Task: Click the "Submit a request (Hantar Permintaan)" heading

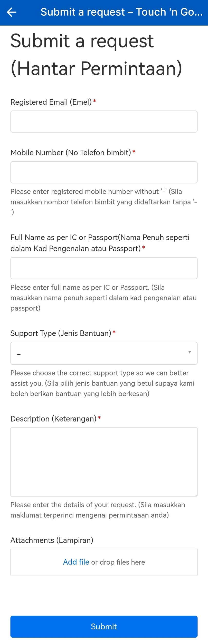Action: pyautogui.click(x=96, y=54)
